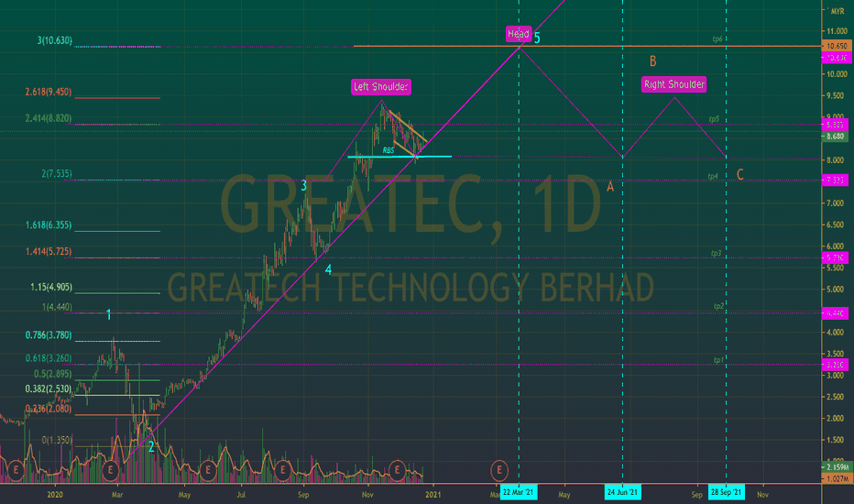Image resolution: width=854 pixels, height=504 pixels.
Task: Select the Right Shoulder label
Action: [x=674, y=84]
